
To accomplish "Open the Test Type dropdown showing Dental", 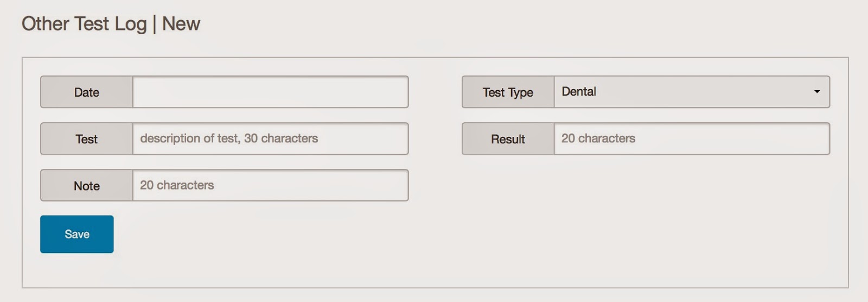I will click(x=692, y=92).
